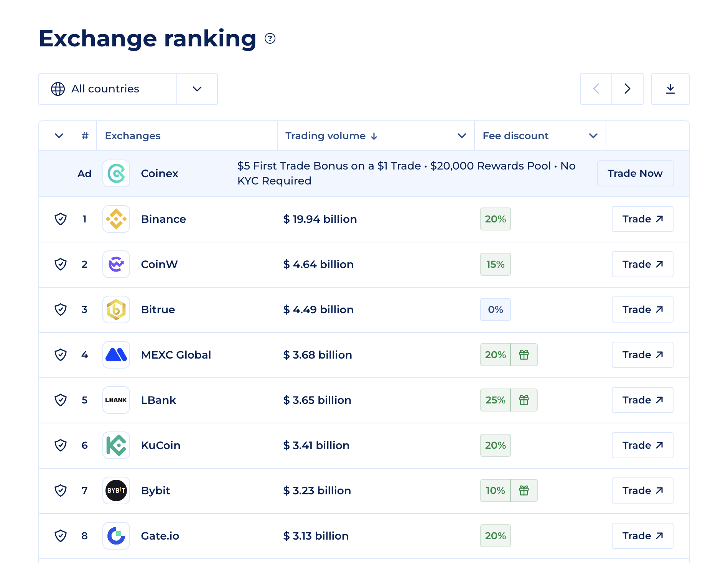
Task: Click the Coinex logo in the ad row
Action: click(x=116, y=173)
